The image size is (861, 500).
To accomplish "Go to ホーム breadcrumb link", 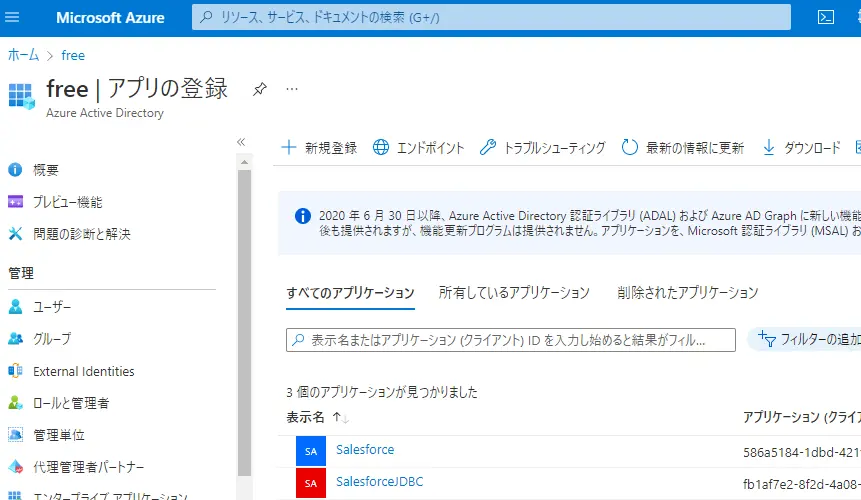I will pyautogui.click(x=24, y=55).
